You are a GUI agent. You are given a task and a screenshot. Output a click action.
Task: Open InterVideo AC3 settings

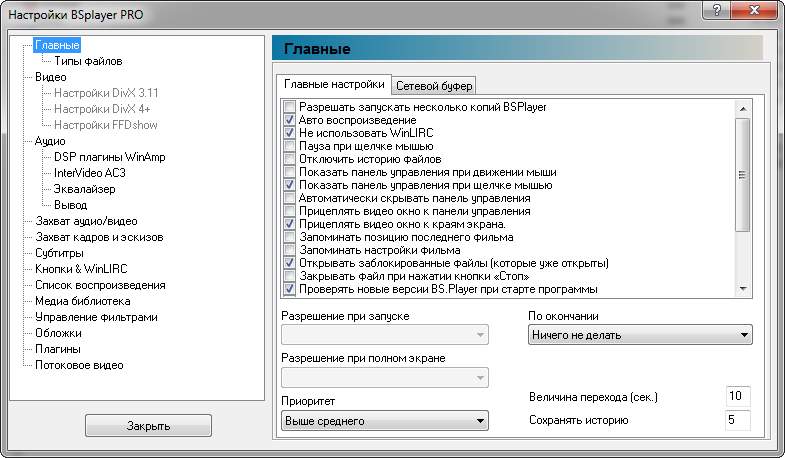[90, 173]
